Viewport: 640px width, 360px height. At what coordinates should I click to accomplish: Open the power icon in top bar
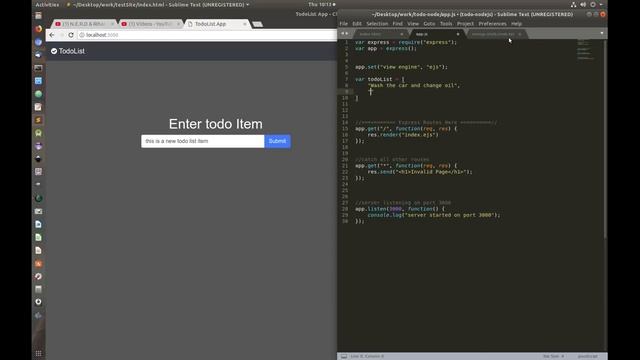click(x=593, y=4)
